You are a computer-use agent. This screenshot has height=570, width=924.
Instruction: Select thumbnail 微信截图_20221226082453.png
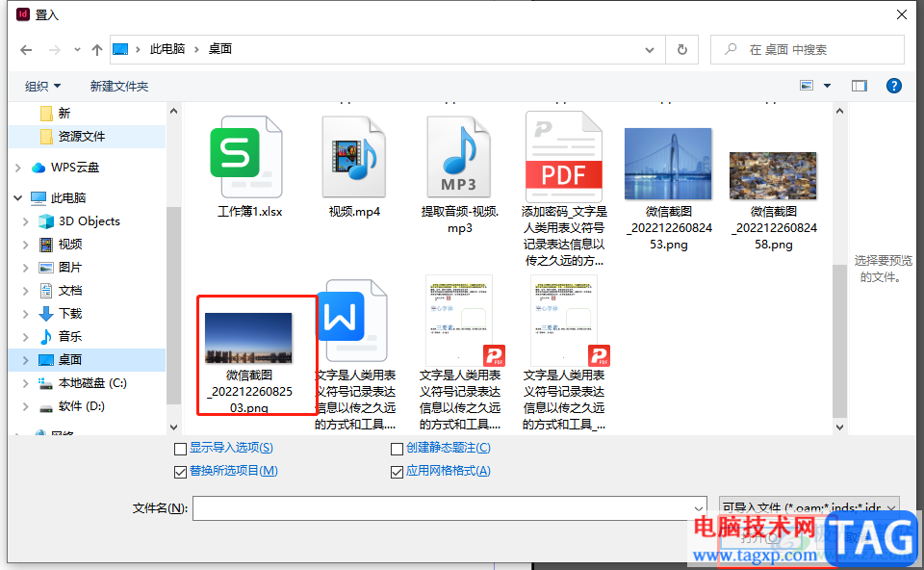(668, 189)
